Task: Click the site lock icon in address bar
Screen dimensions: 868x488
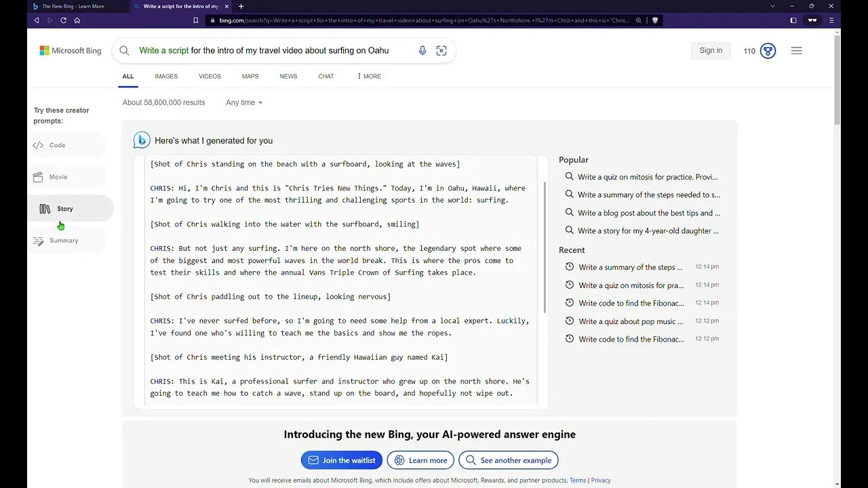Action: [x=212, y=20]
